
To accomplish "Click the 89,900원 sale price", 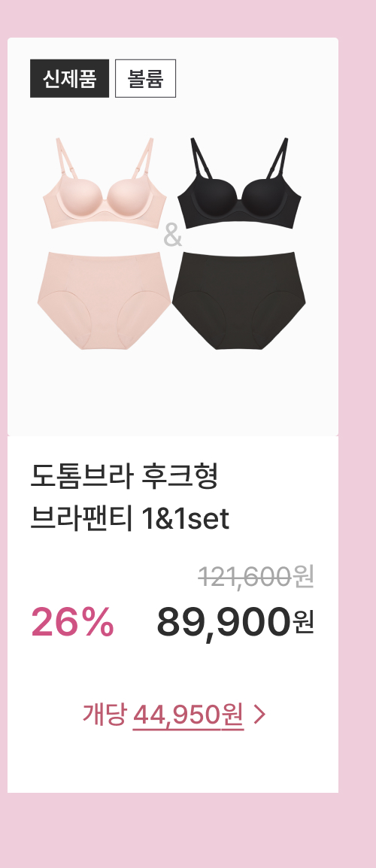I will coord(235,622).
